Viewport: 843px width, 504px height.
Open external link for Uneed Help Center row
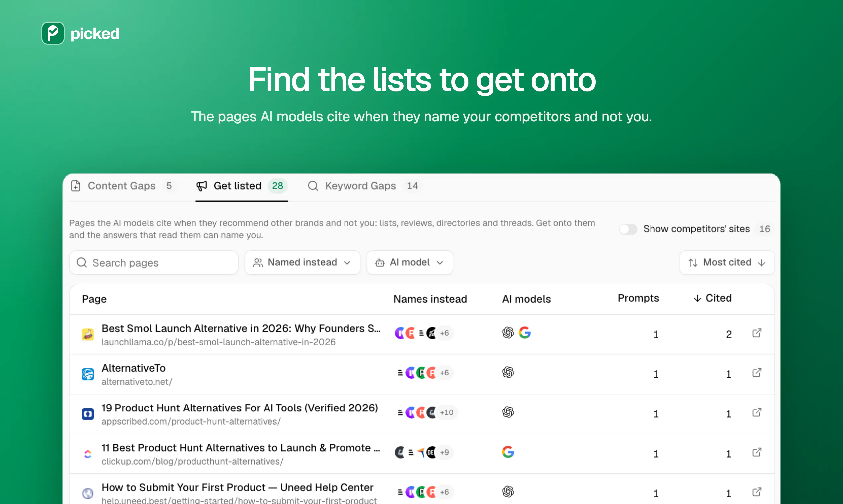757,492
